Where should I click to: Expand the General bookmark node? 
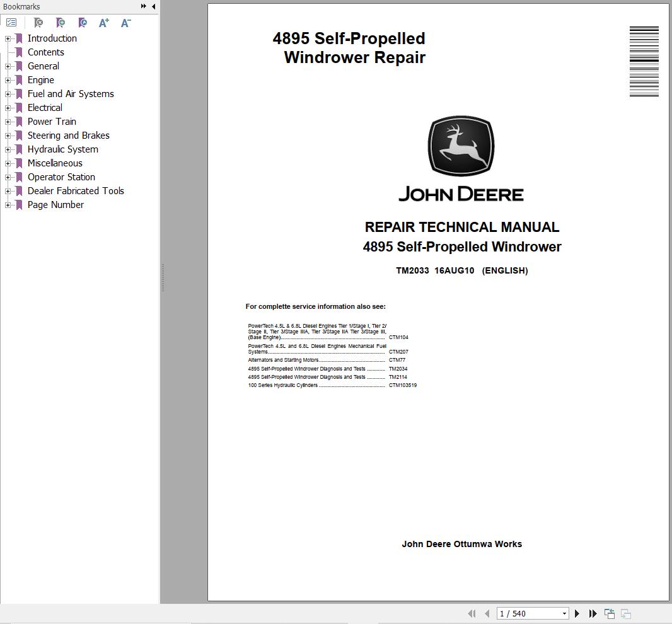click(x=8, y=66)
